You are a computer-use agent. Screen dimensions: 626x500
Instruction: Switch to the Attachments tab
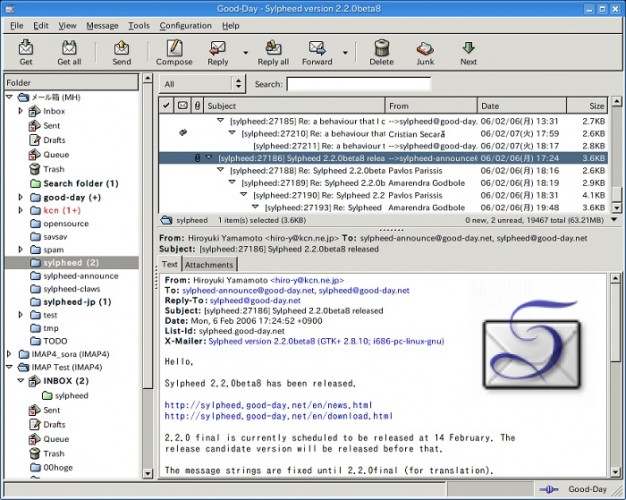[x=209, y=265]
